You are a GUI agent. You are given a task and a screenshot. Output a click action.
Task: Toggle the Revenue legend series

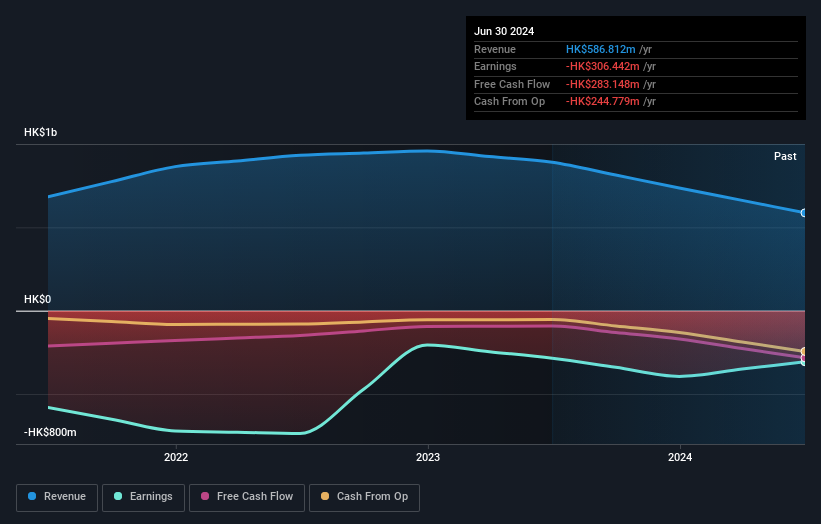(x=57, y=497)
